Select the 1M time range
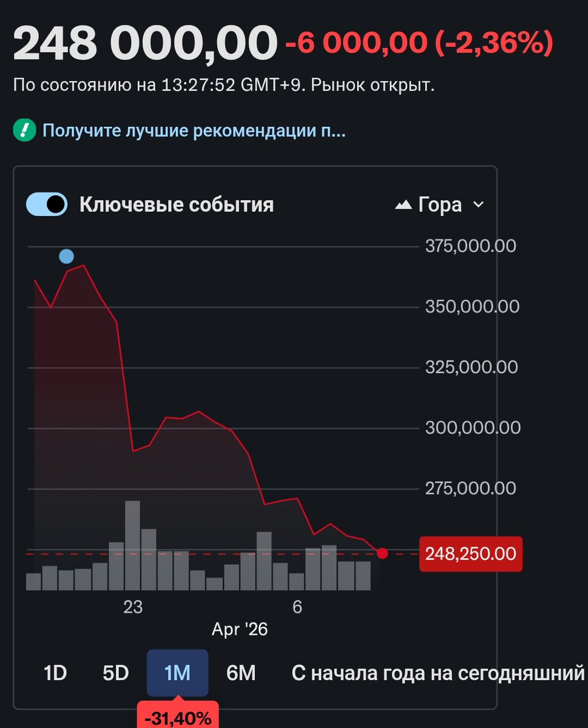The width and height of the screenshot is (588, 728). (178, 673)
